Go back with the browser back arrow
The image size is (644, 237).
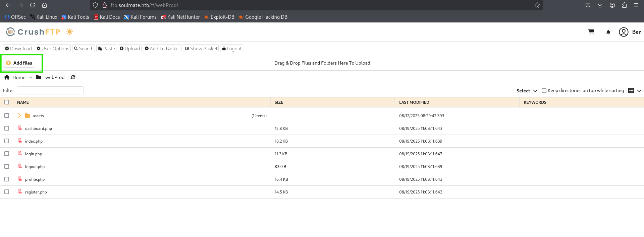8,5
